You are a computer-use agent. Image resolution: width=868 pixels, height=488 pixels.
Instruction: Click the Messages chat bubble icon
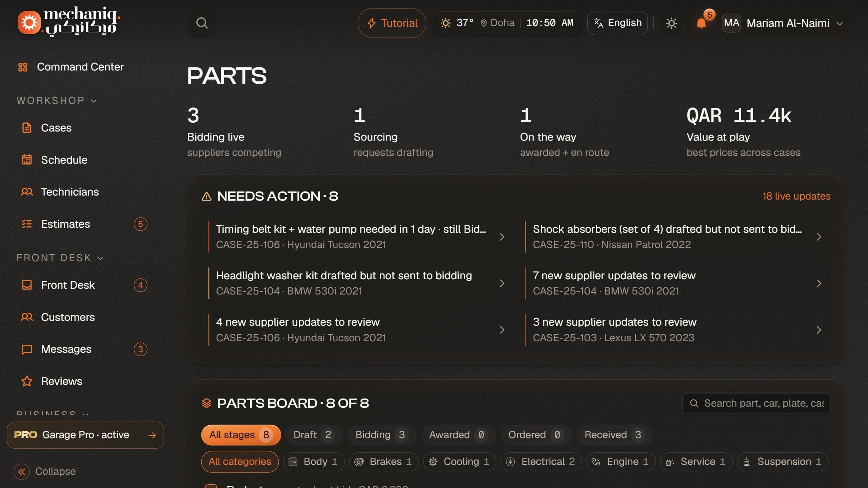point(27,349)
